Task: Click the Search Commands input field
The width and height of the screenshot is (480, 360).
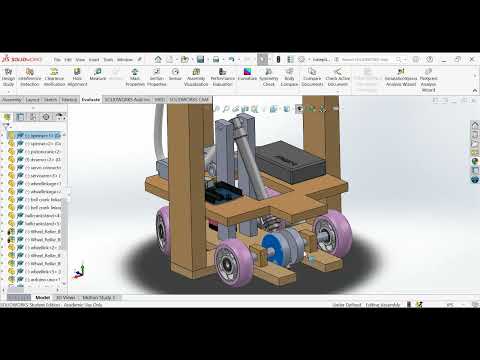Action: [x=366, y=59]
